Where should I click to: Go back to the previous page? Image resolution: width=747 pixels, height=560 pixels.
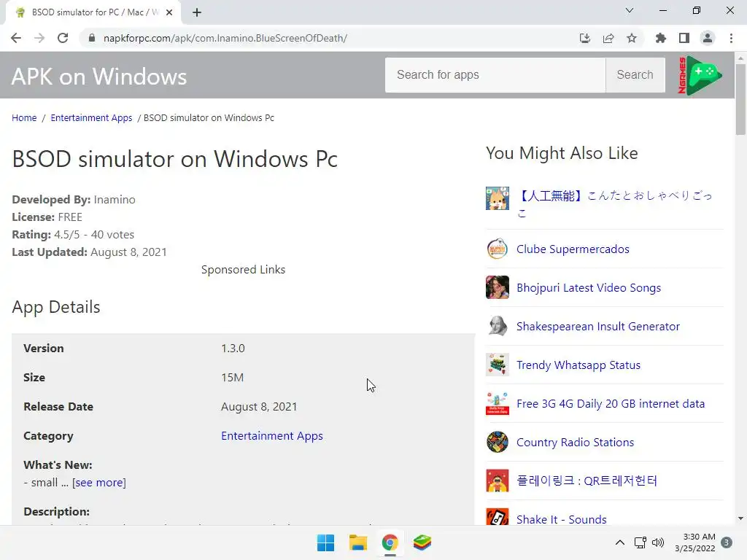16,38
